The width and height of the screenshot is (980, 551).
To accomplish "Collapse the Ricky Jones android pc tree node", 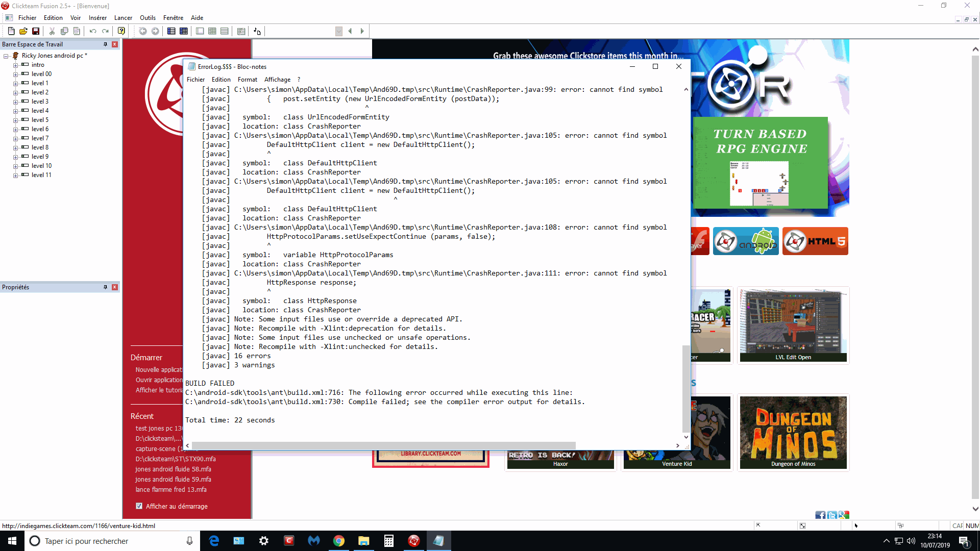I will click(6, 56).
